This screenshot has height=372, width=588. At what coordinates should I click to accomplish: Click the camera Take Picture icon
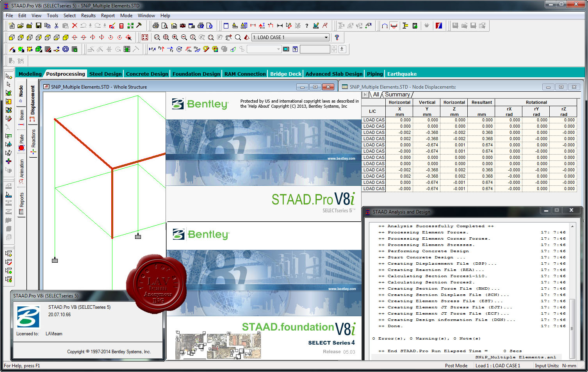pos(183,26)
